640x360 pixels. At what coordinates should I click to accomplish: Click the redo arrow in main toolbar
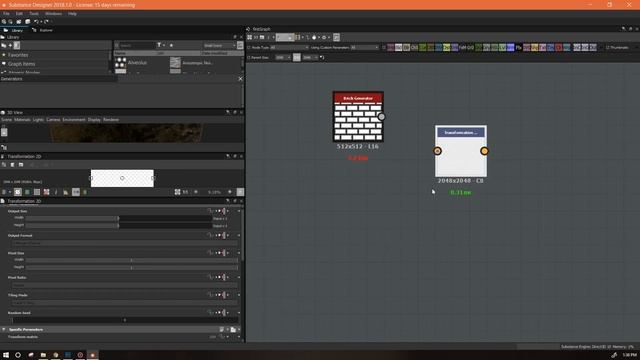46,22
